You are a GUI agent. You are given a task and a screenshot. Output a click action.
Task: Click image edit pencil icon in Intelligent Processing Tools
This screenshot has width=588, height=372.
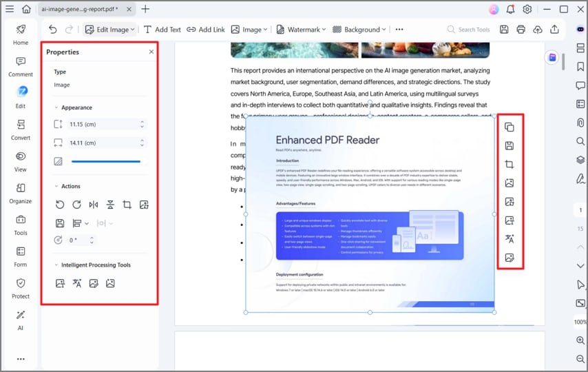[x=94, y=283]
